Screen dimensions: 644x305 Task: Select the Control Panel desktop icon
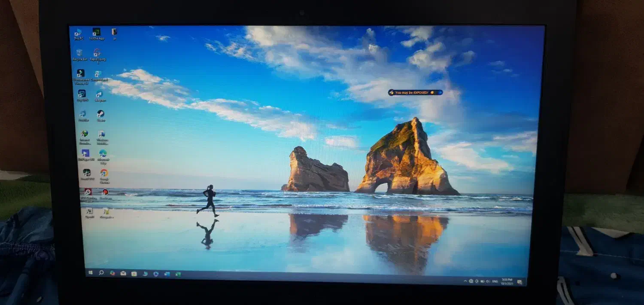pyautogui.click(x=98, y=76)
